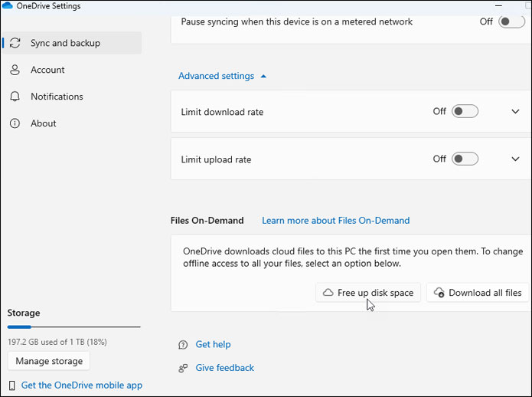Click the feedback people icon beside Give feedback

(183, 368)
